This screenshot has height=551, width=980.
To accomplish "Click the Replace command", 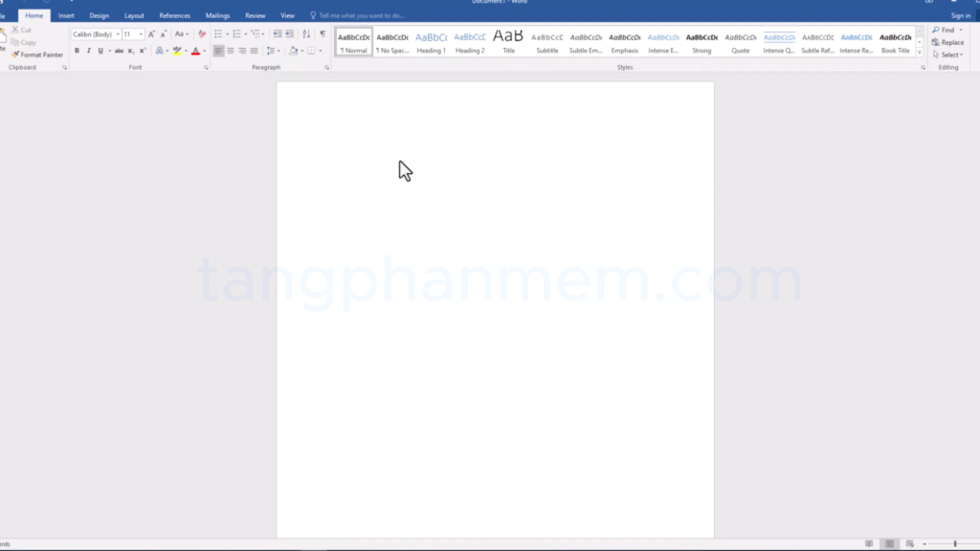I will pos(947,42).
